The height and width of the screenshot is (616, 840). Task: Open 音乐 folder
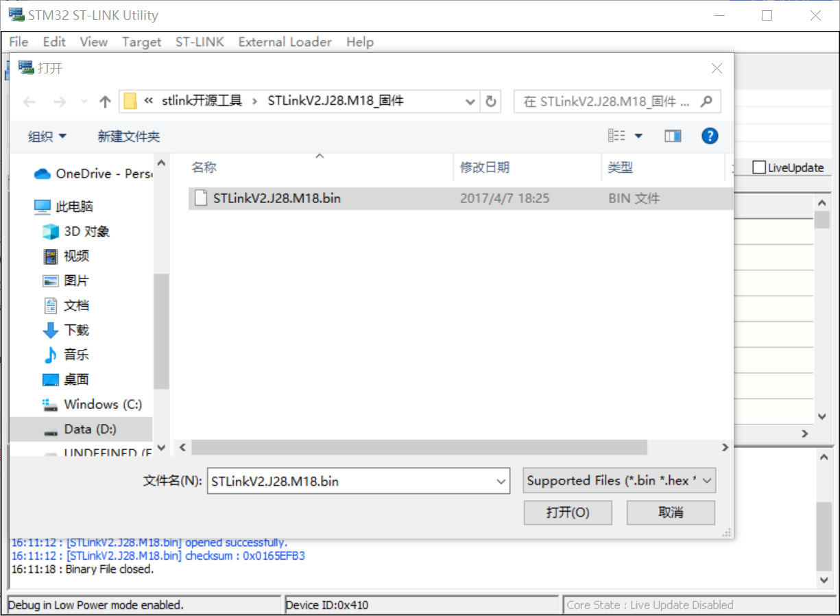coord(65,355)
